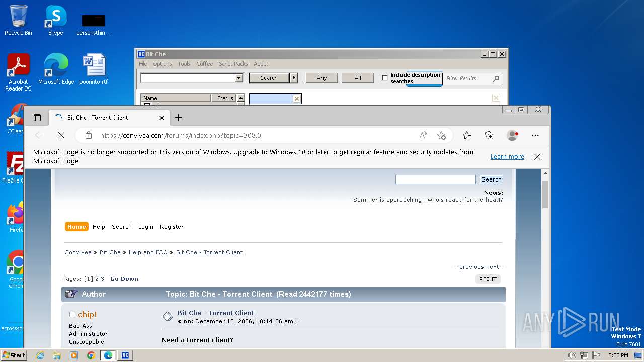Open forum Help menu item
644x362 pixels.
point(99,227)
